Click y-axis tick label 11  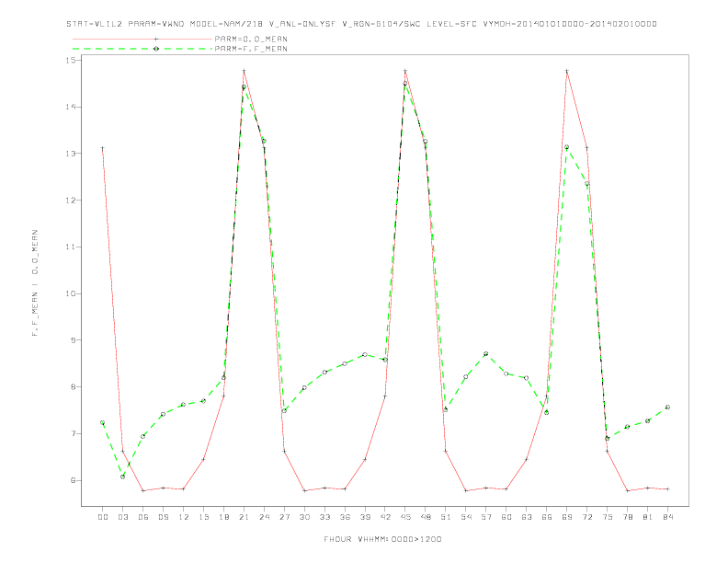(71, 247)
